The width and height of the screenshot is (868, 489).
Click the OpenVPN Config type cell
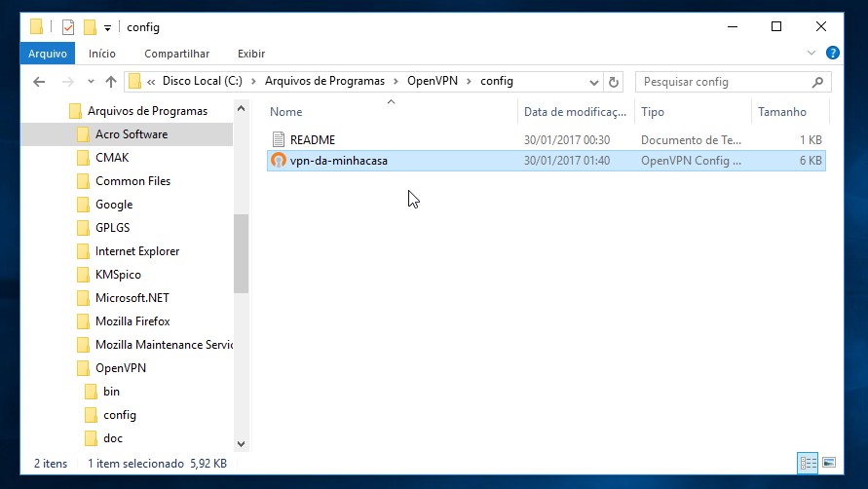[x=691, y=161]
